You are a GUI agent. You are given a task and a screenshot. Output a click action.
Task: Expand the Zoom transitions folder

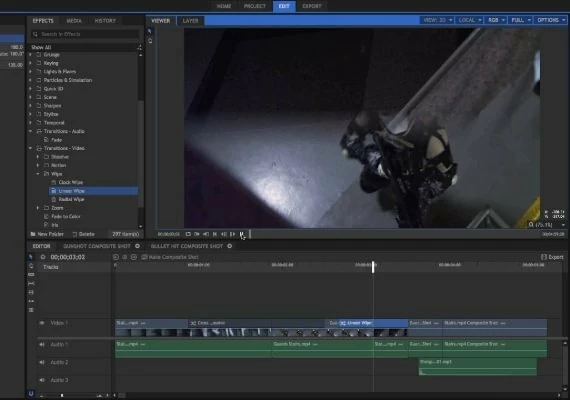pos(38,208)
